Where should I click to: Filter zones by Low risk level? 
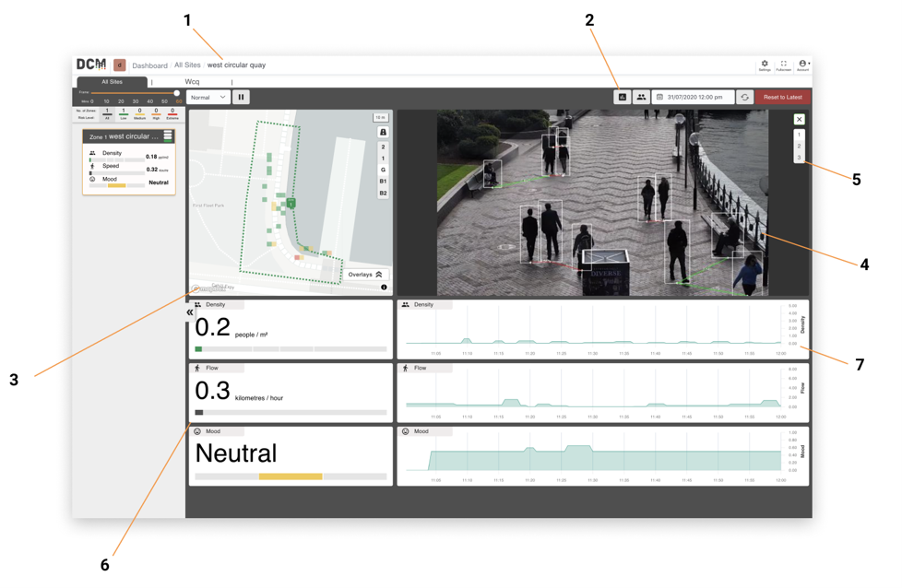pyautogui.click(x=123, y=113)
